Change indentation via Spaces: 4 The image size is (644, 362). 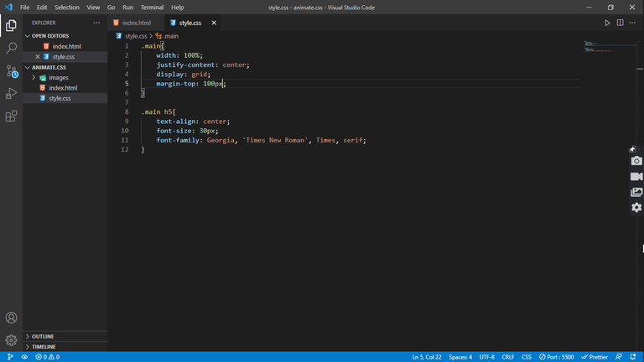click(460, 357)
